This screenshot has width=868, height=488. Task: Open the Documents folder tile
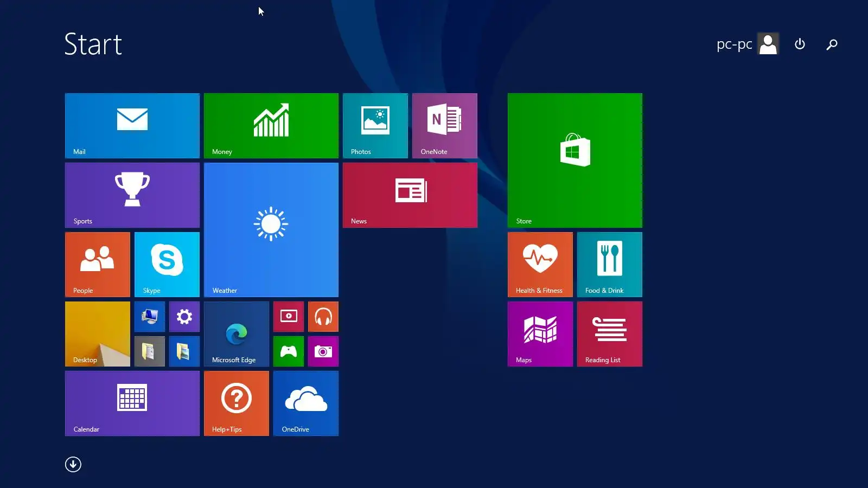pyautogui.click(x=150, y=351)
